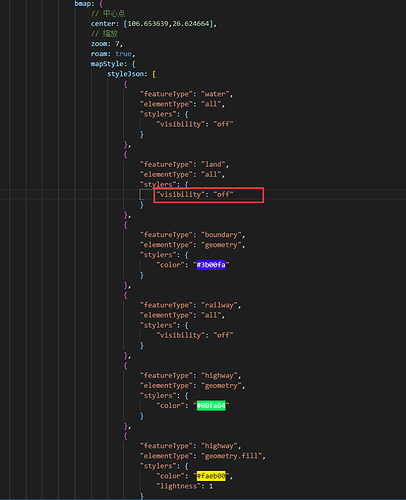
Task: Click the zoom value 7
Action: [117, 44]
